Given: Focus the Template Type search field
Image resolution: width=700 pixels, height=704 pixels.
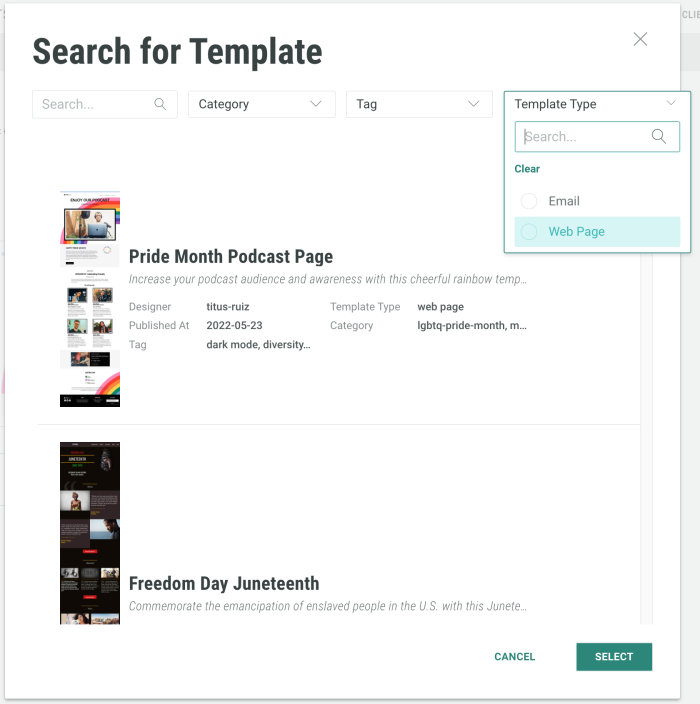Looking at the screenshot, I should click(585, 137).
